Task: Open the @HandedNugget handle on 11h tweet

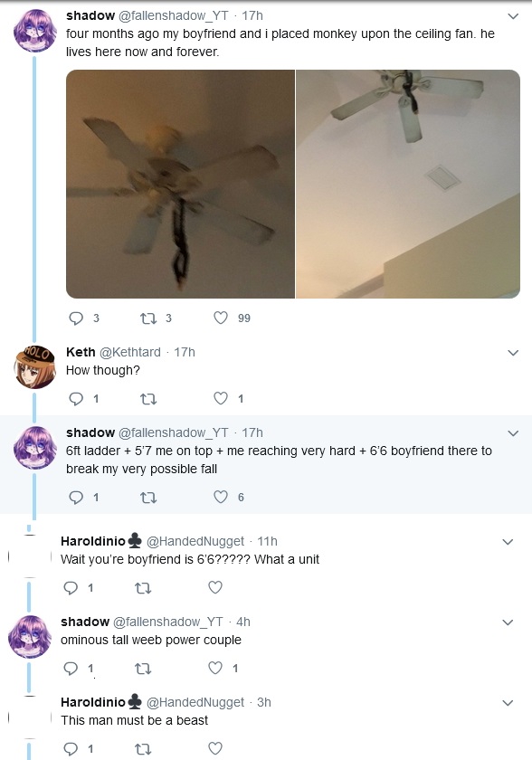Action: [x=195, y=541]
